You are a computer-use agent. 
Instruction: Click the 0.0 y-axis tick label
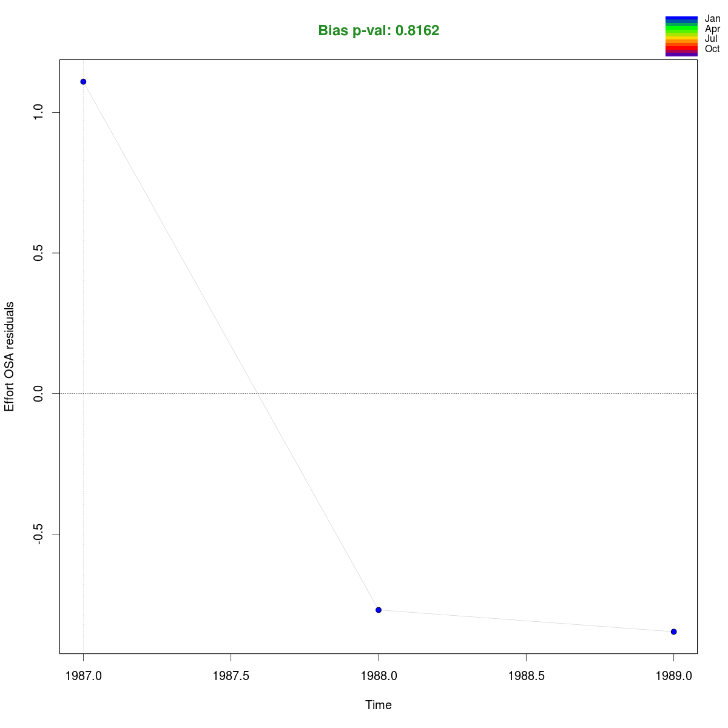pyautogui.click(x=38, y=393)
